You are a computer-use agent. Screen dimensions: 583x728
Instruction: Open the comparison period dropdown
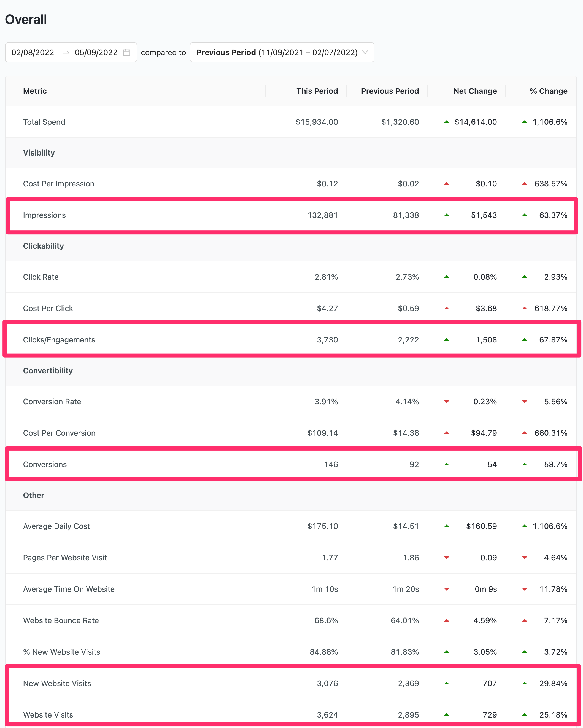coord(282,52)
